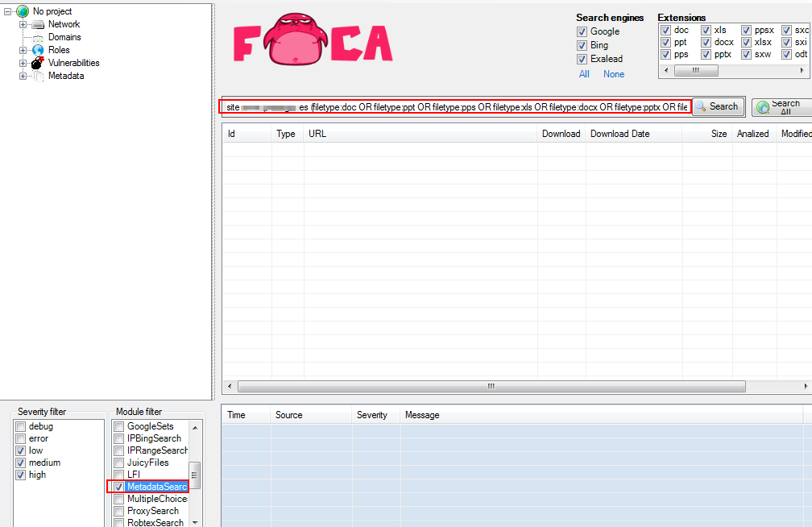Enable the debug severity filter
Screen dimensions: 812x527
click(20, 426)
